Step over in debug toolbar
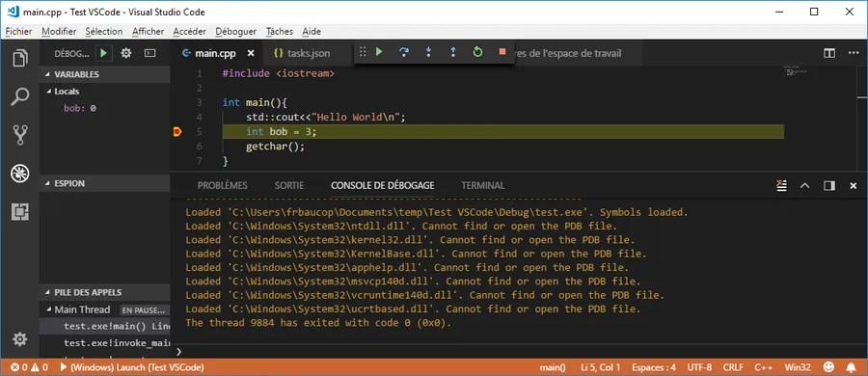This screenshot has width=868, height=376. (x=404, y=52)
